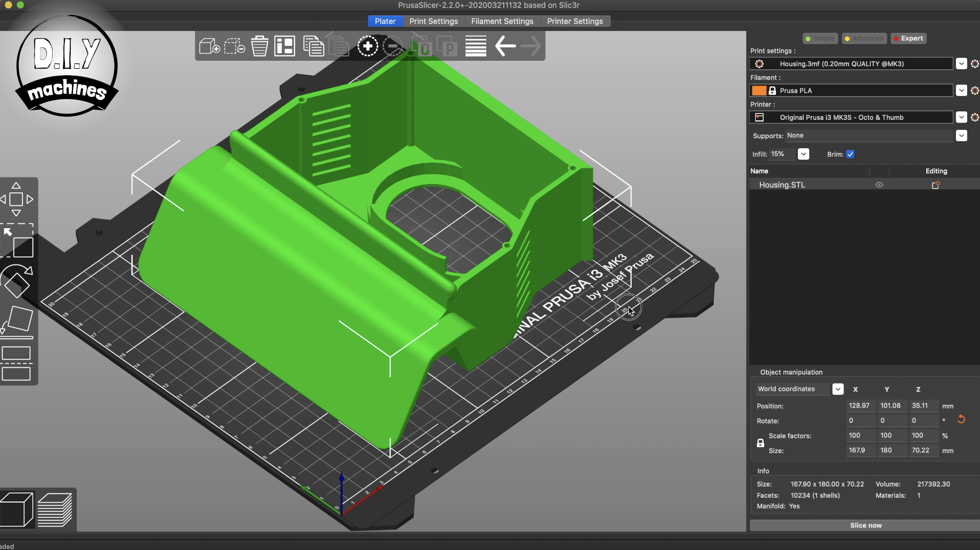Select the Move gizmo tool

17,199
